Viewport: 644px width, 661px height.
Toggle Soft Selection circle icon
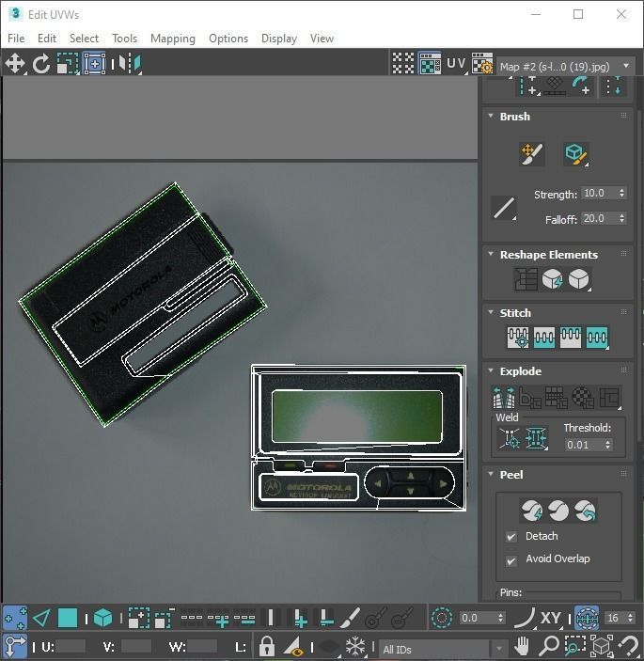[442, 618]
